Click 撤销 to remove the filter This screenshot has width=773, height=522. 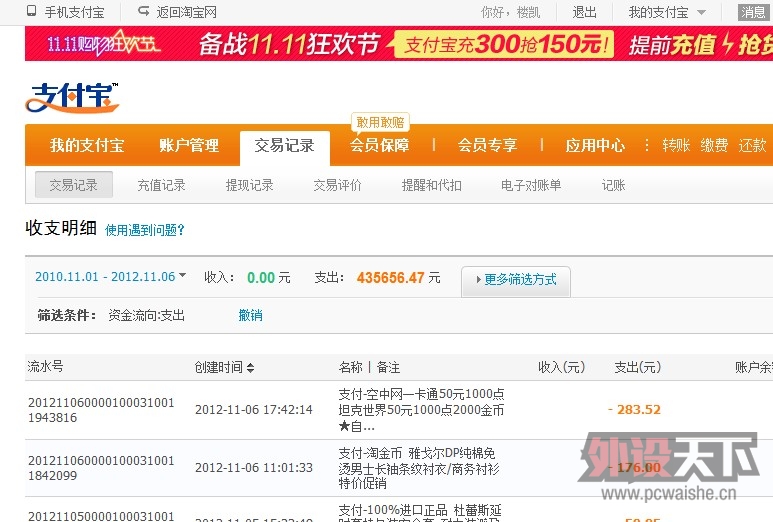pyautogui.click(x=250, y=315)
